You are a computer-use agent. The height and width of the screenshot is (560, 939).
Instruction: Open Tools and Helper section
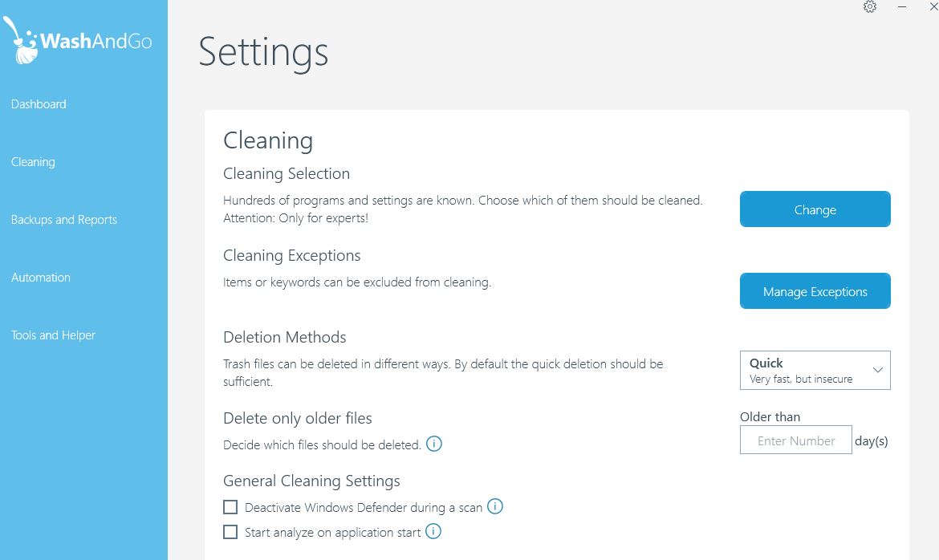53,335
